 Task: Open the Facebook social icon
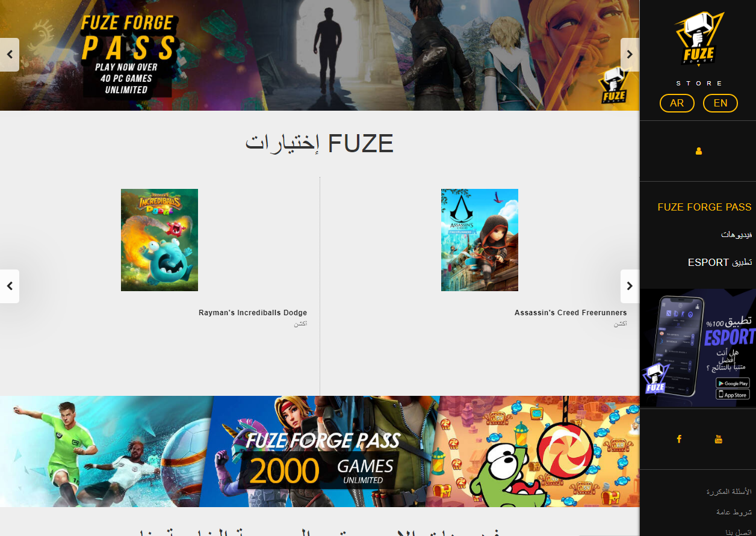[x=679, y=439]
